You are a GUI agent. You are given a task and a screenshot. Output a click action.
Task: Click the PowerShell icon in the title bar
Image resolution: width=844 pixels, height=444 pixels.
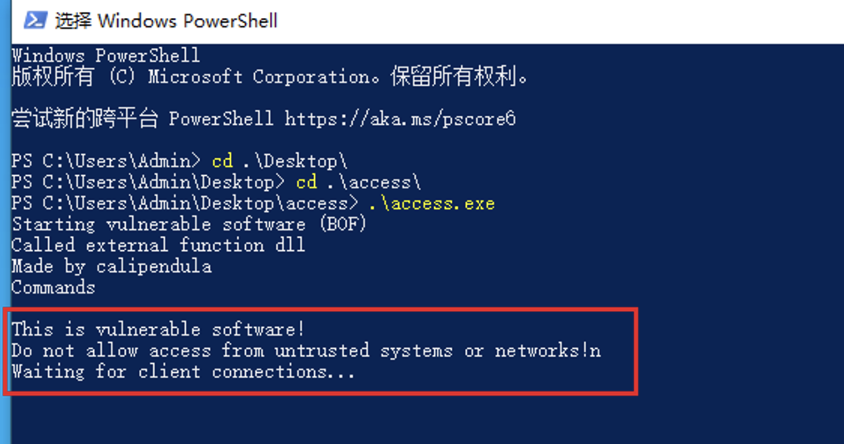32,20
